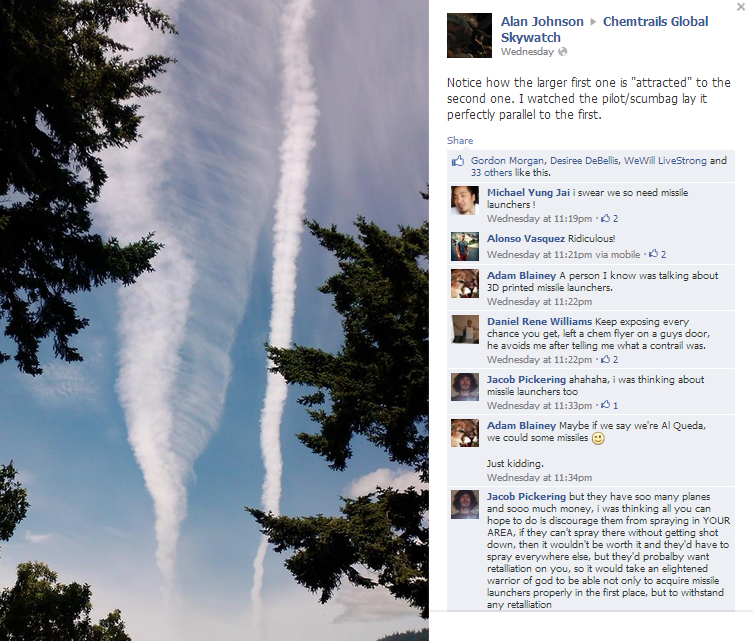Click like count icon on Daniel Rene Williams' comment
Screen dimensions: 753x641
click(x=605, y=359)
